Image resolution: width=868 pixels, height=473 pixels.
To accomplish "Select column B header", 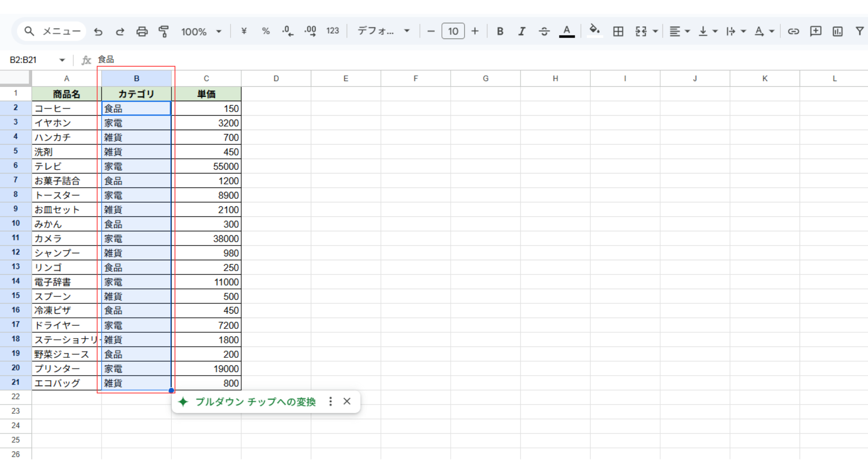I will [136, 78].
